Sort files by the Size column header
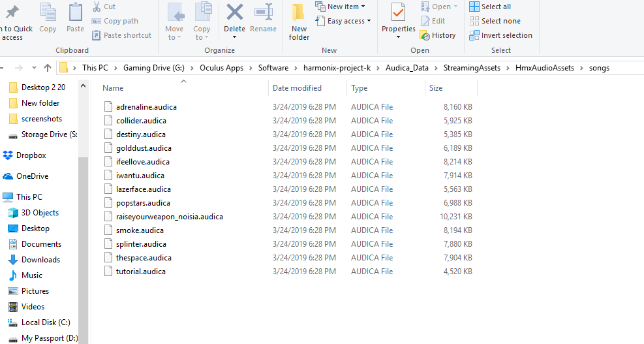 click(x=436, y=88)
